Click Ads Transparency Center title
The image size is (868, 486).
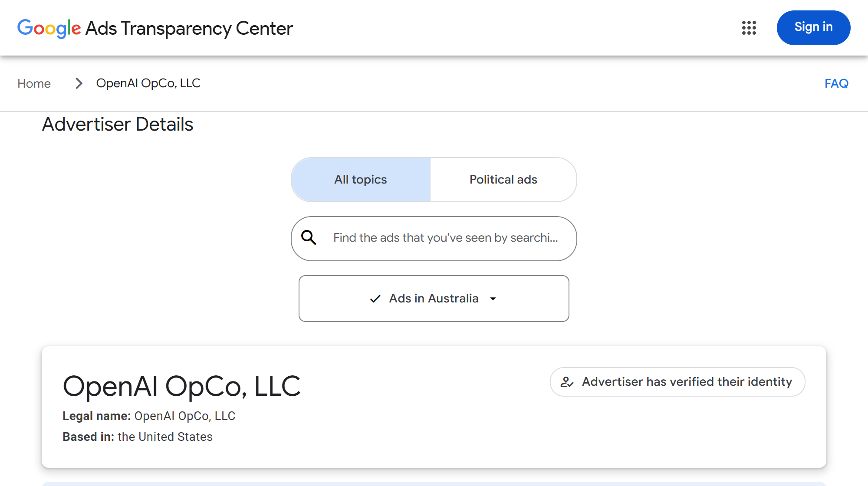(x=189, y=29)
